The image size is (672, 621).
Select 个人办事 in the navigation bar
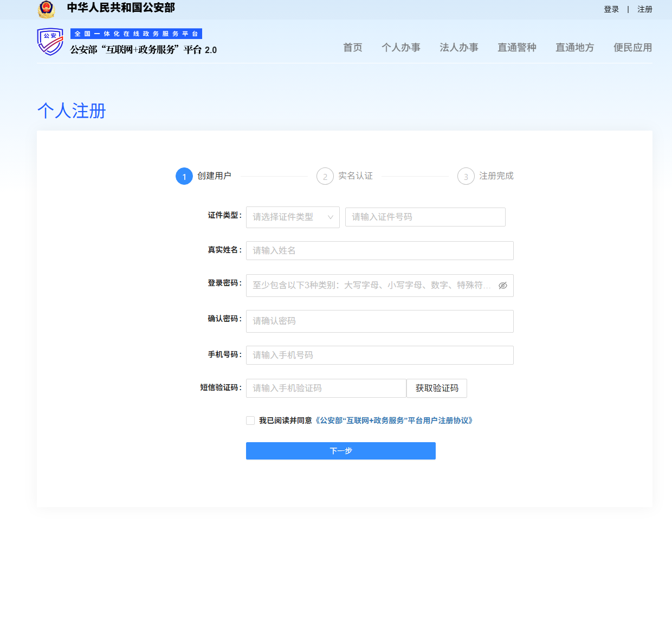pos(401,48)
